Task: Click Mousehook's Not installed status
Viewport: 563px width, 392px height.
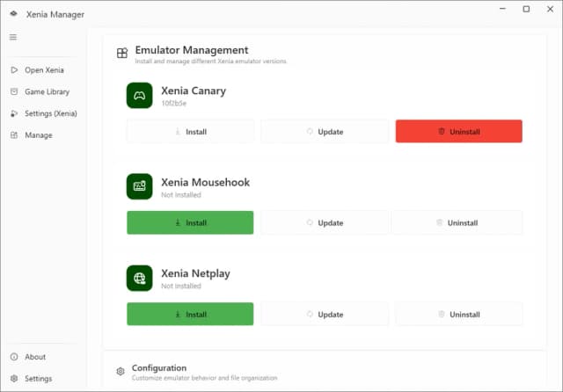Action: click(181, 195)
